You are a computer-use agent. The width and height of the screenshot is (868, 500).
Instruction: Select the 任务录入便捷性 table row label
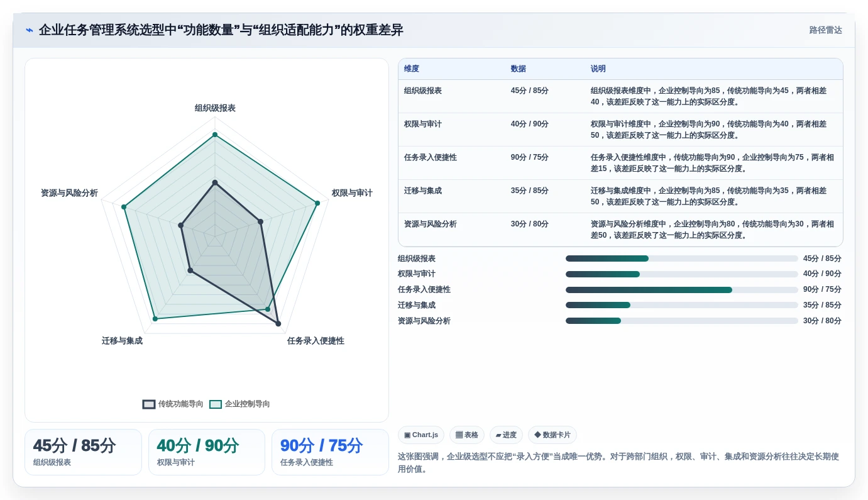431,157
